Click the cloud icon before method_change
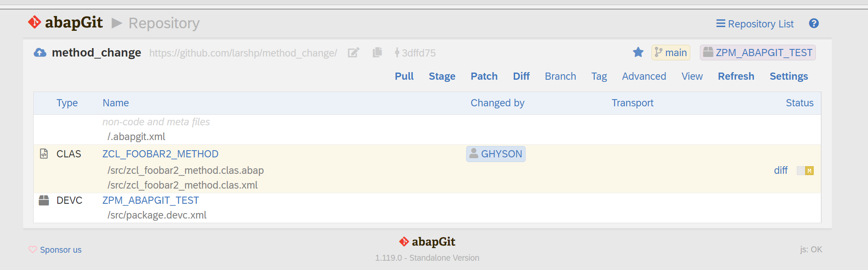The height and width of the screenshot is (270, 868). point(40,52)
